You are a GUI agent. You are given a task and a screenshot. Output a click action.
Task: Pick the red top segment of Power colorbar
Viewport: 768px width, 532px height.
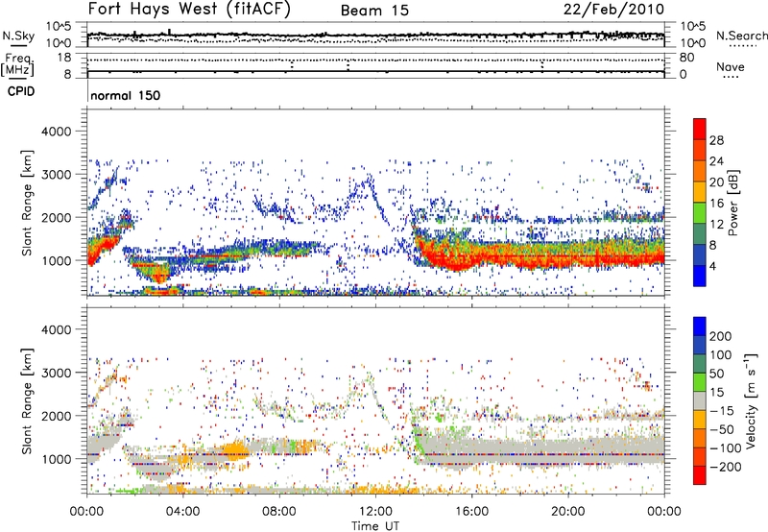[700, 130]
